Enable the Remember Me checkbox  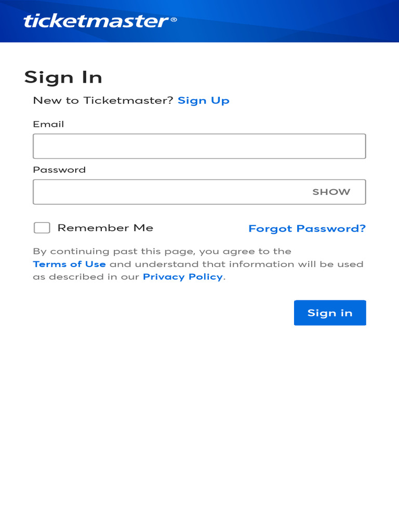[42, 228]
